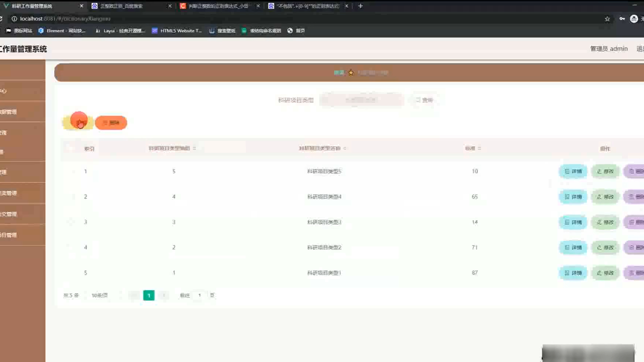Go to previous page arrow

click(x=134, y=295)
